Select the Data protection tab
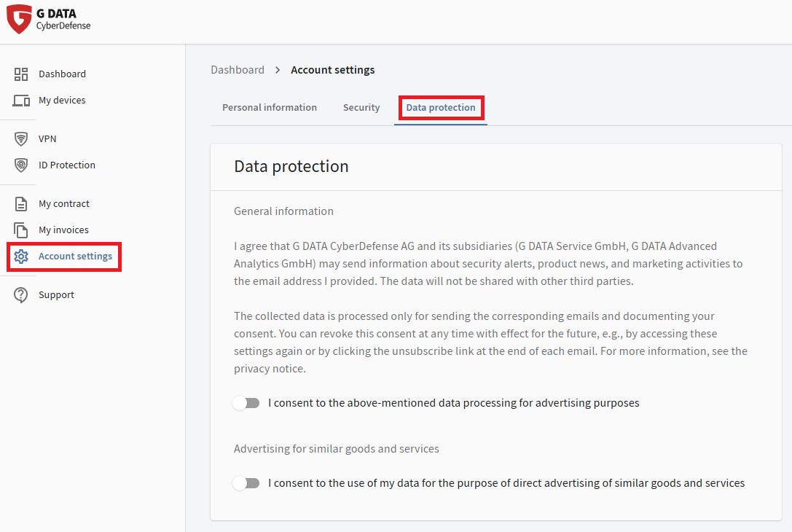This screenshot has height=532, width=792. tap(441, 108)
